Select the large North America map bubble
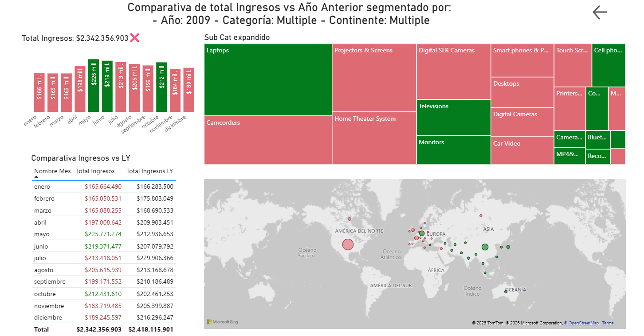 click(348, 245)
